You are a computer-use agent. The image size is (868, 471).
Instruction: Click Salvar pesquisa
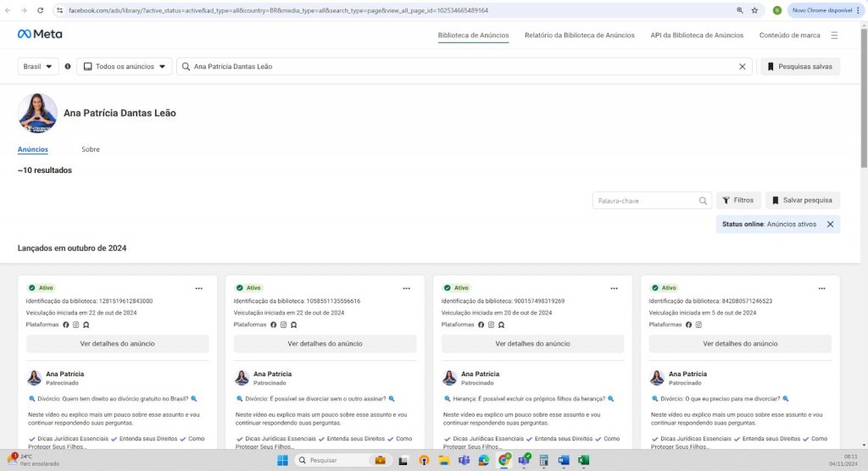click(x=803, y=201)
